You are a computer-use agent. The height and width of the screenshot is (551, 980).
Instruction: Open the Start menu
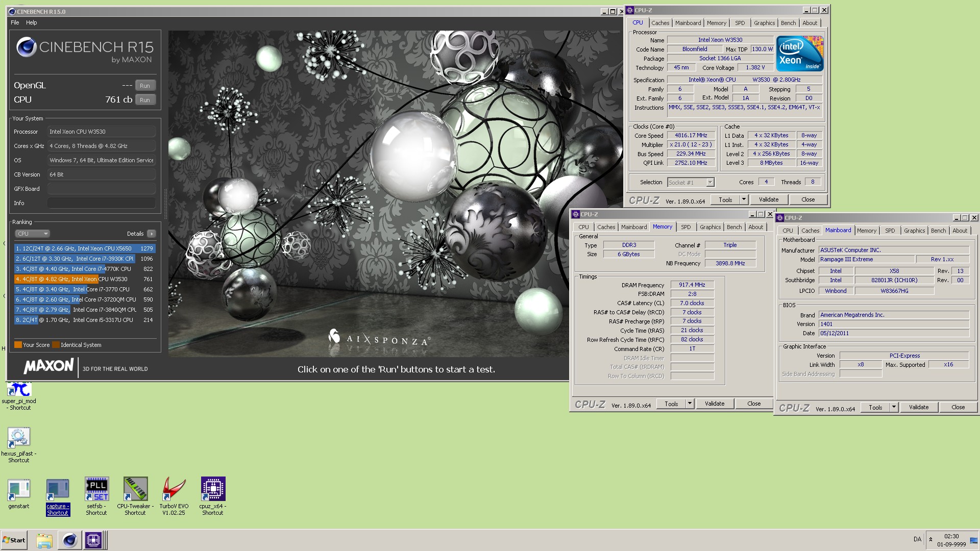[14, 540]
